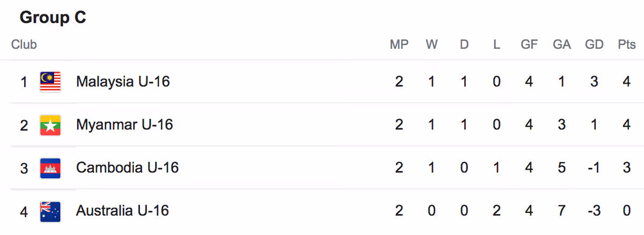
Task: Click the MP column header
Action: click(399, 45)
